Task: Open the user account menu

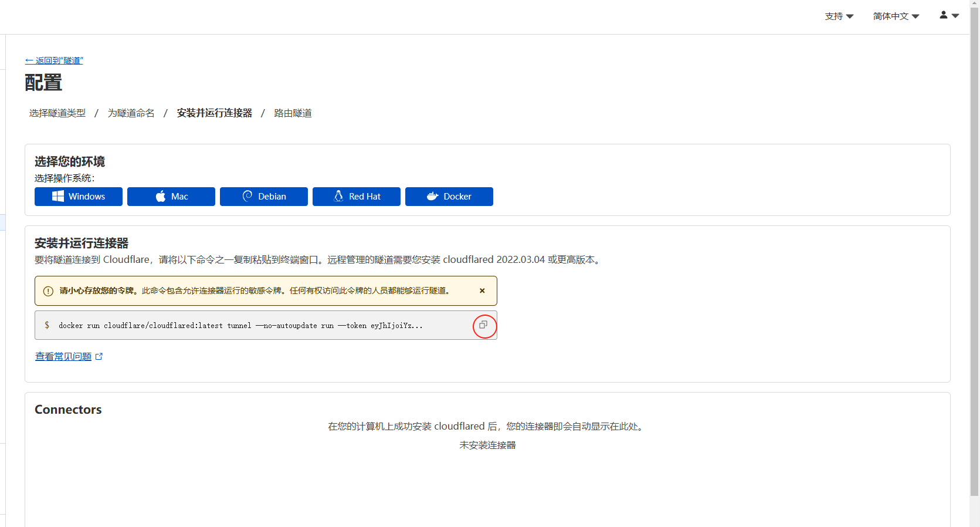Action: click(949, 15)
